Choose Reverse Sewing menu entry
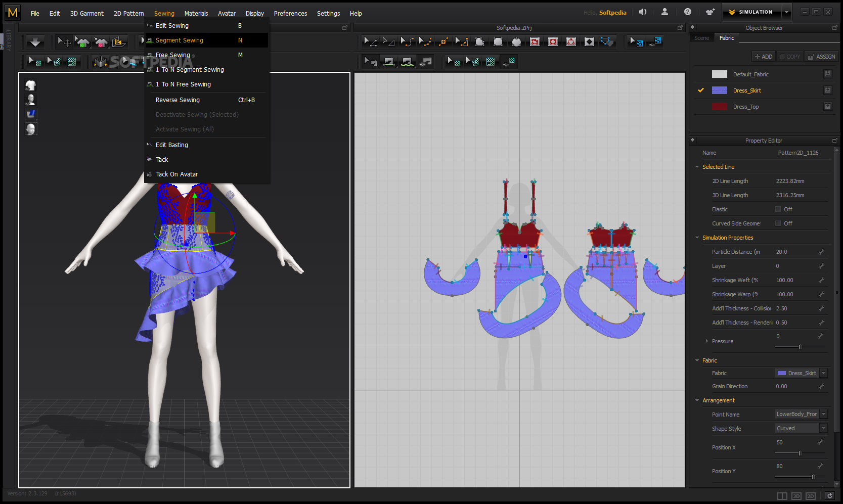The height and width of the screenshot is (504, 843). (x=206, y=100)
